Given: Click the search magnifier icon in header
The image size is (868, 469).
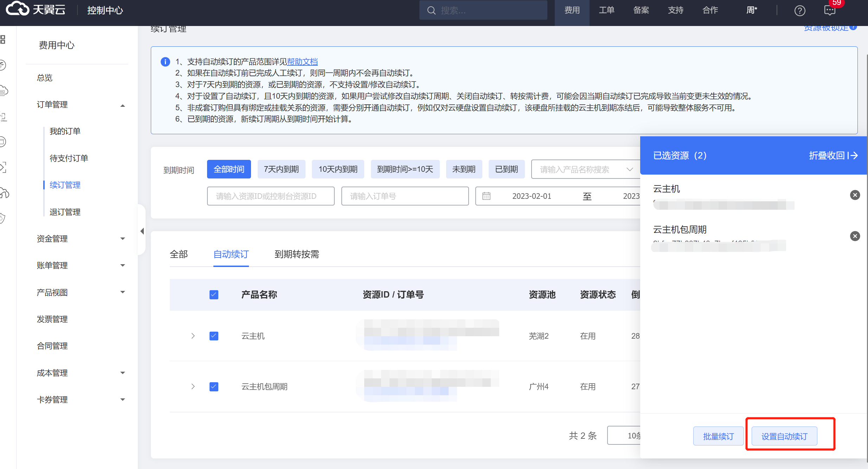Looking at the screenshot, I should point(431,11).
